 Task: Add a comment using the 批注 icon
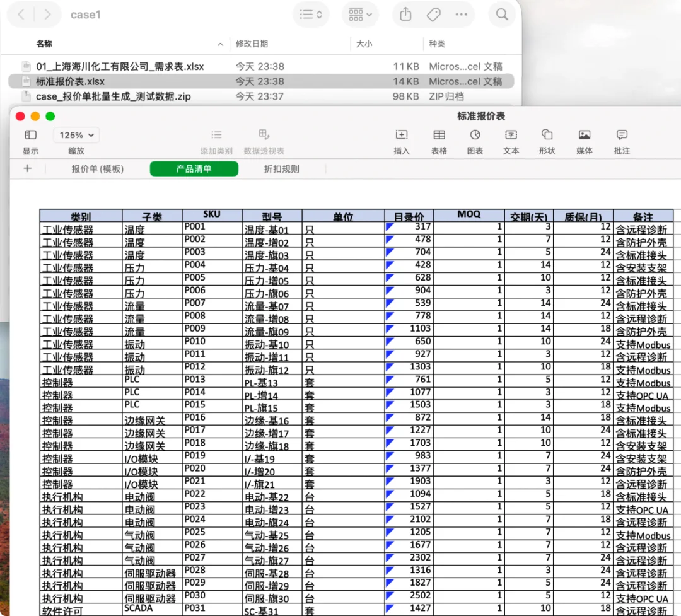621,136
